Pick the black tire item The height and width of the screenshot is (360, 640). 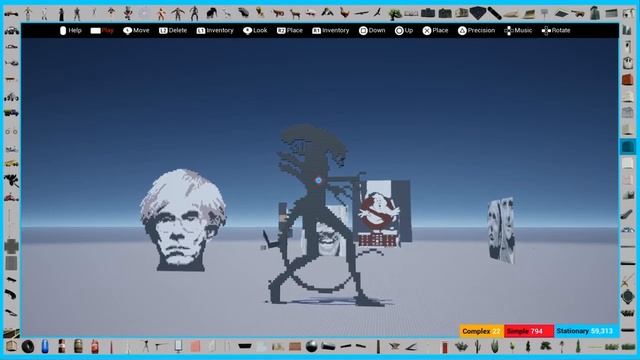tap(28, 347)
